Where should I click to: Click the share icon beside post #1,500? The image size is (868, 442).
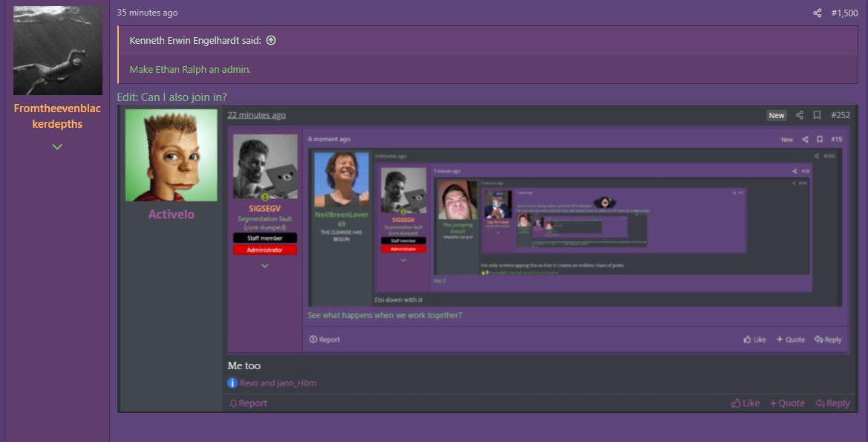point(817,13)
